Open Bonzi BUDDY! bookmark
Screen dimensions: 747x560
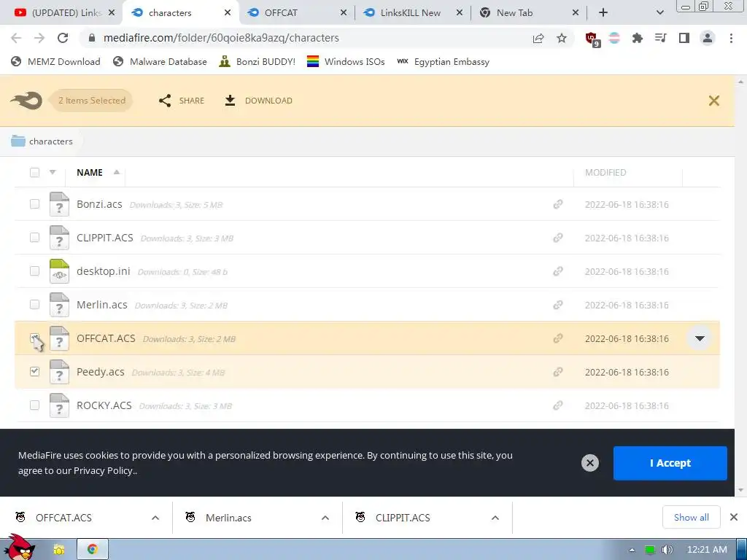pyautogui.click(x=258, y=62)
